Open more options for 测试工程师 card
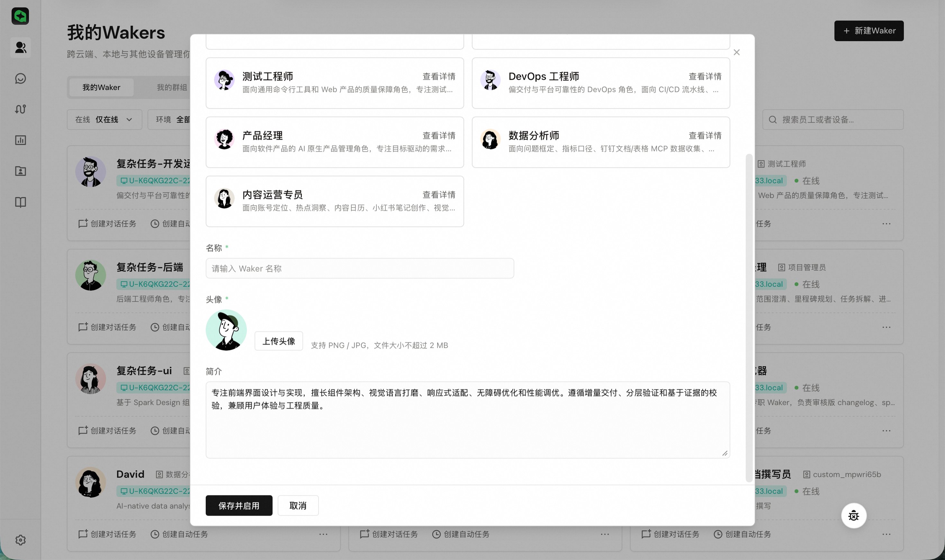Viewport: 945px width, 560px height. (887, 224)
